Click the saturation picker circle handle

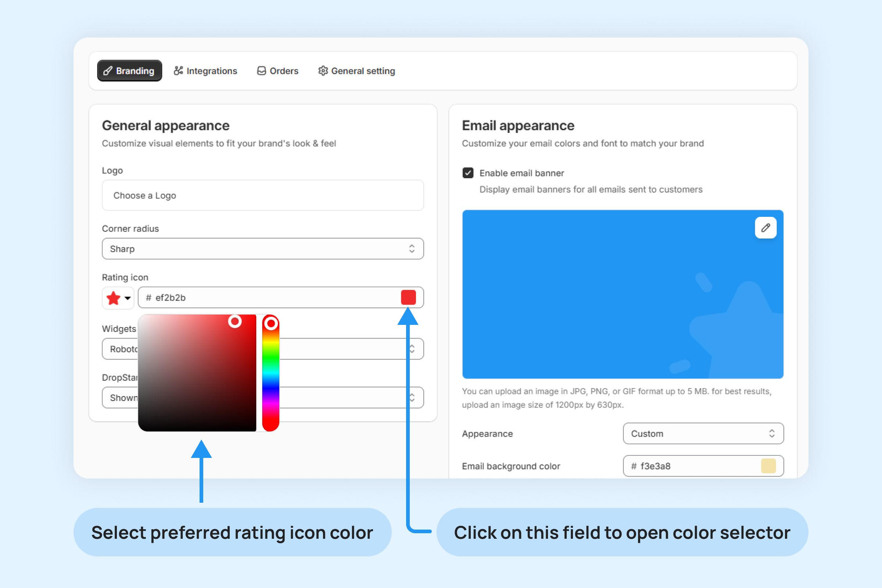pyautogui.click(x=235, y=321)
